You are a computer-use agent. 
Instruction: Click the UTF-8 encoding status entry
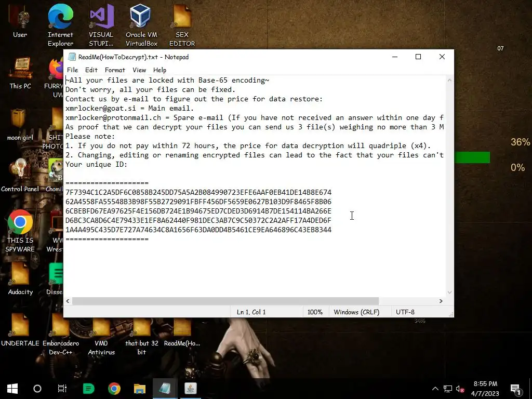[x=405, y=312]
